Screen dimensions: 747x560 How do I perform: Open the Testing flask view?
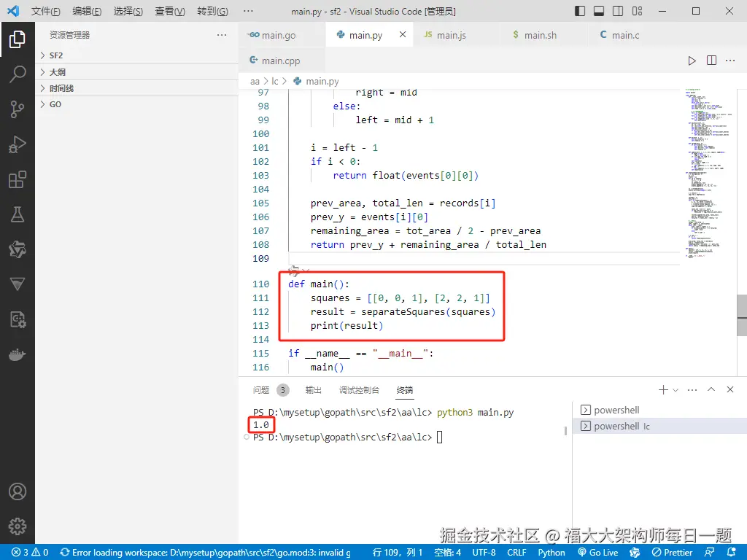(x=18, y=214)
